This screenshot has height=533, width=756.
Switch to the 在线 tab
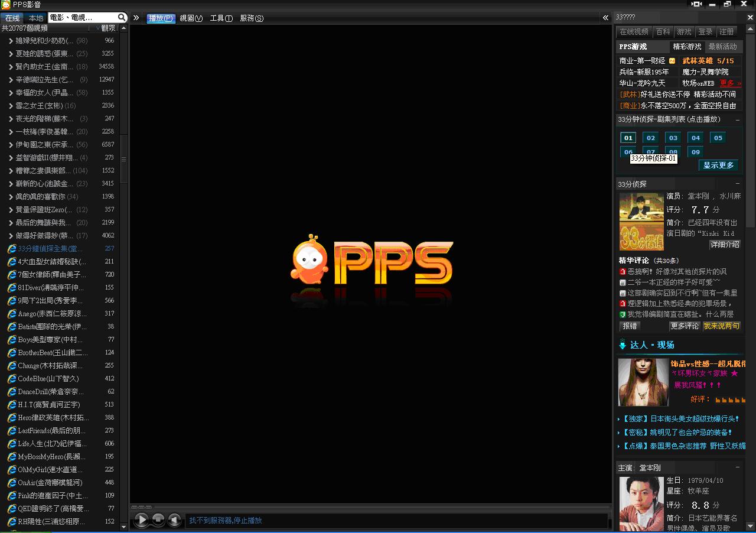coord(12,18)
